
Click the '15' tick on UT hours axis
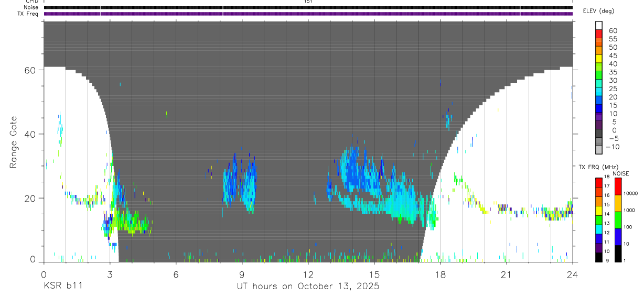pos(374,274)
